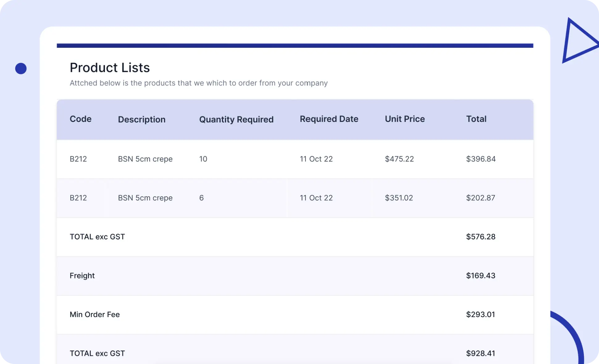Click the Freight row label
This screenshot has width=599, height=364.
(x=82, y=275)
